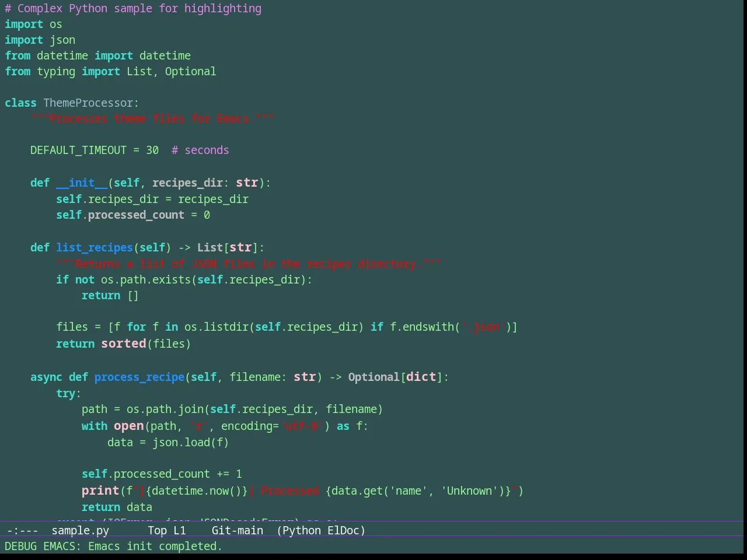Place cursor on 'import os' line

[x=33, y=24]
